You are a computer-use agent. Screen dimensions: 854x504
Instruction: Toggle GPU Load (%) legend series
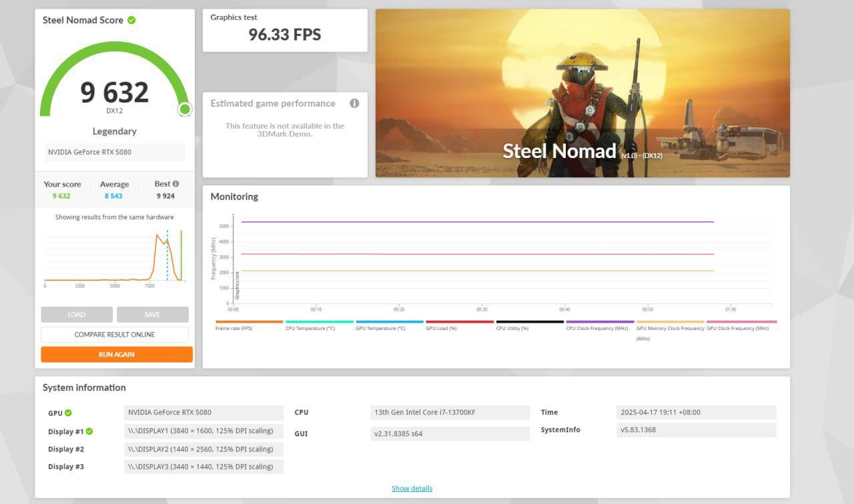point(460,325)
